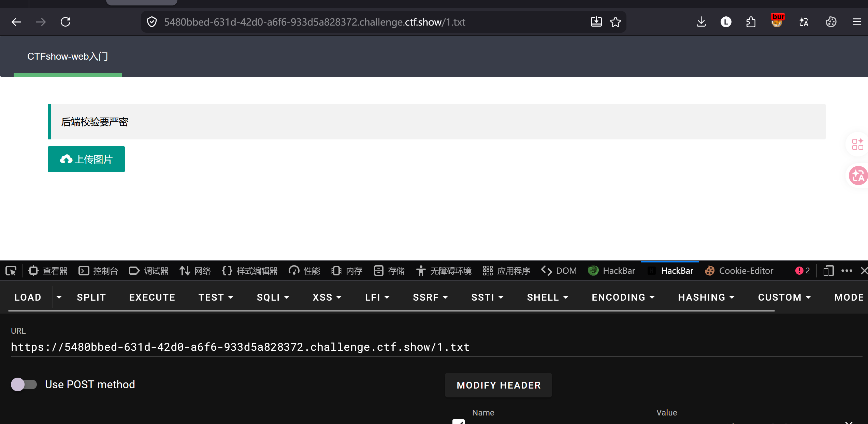Image resolution: width=868 pixels, height=424 pixels.
Task: Open the LFI dropdown menu
Action: coord(377,298)
